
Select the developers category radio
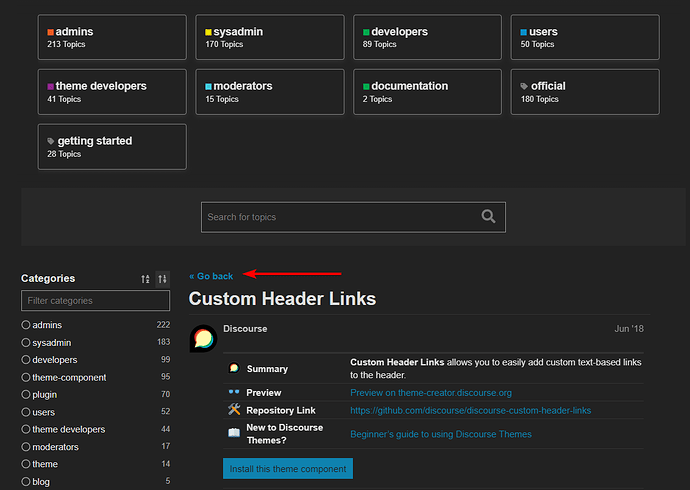[x=26, y=359]
